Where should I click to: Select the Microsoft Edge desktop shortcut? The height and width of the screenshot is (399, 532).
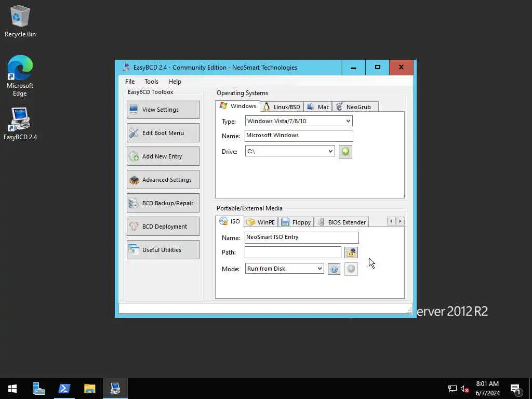tap(20, 76)
